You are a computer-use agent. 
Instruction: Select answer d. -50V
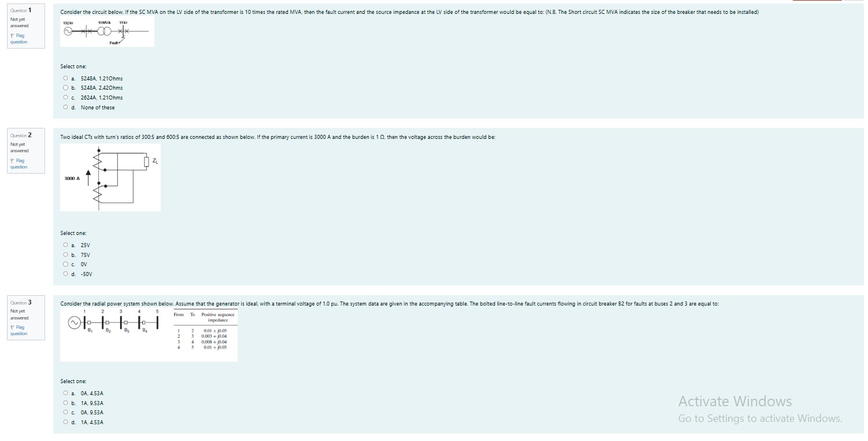pos(67,274)
